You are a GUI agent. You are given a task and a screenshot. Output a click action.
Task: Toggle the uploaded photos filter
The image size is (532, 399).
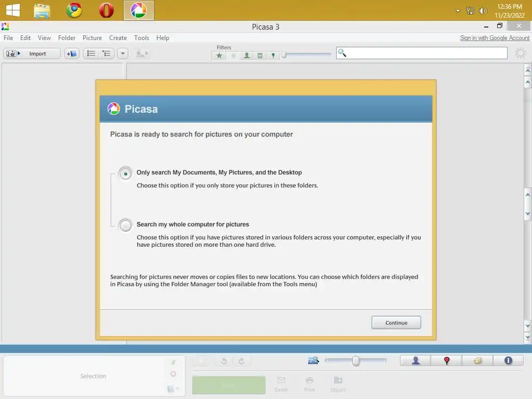point(233,55)
